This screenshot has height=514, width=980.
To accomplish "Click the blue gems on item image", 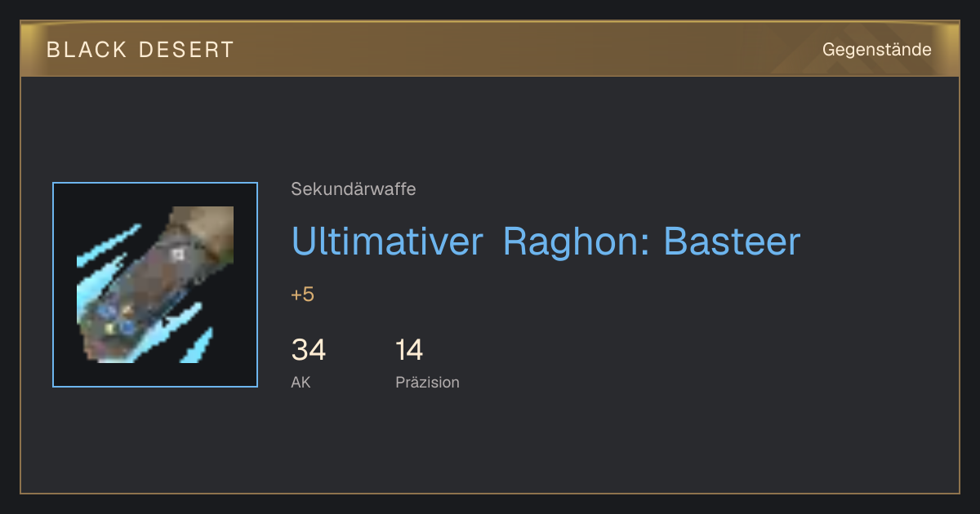I will click(x=117, y=319).
